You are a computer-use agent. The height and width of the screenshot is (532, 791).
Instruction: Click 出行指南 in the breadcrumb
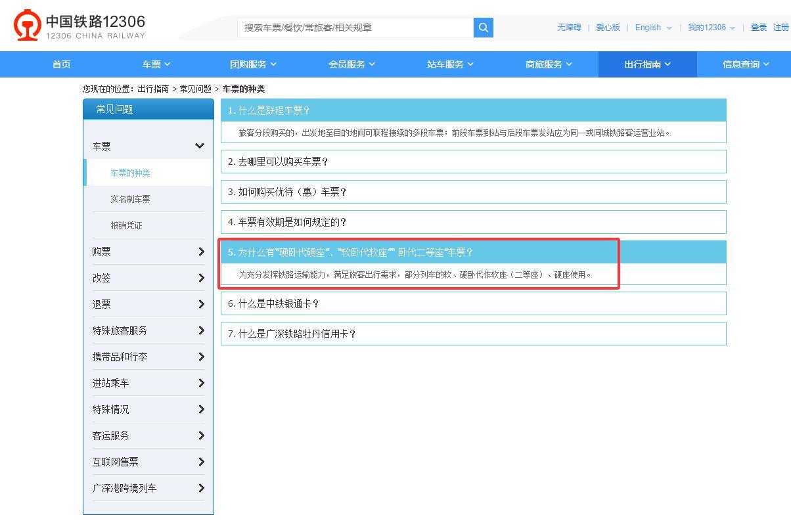(153, 89)
